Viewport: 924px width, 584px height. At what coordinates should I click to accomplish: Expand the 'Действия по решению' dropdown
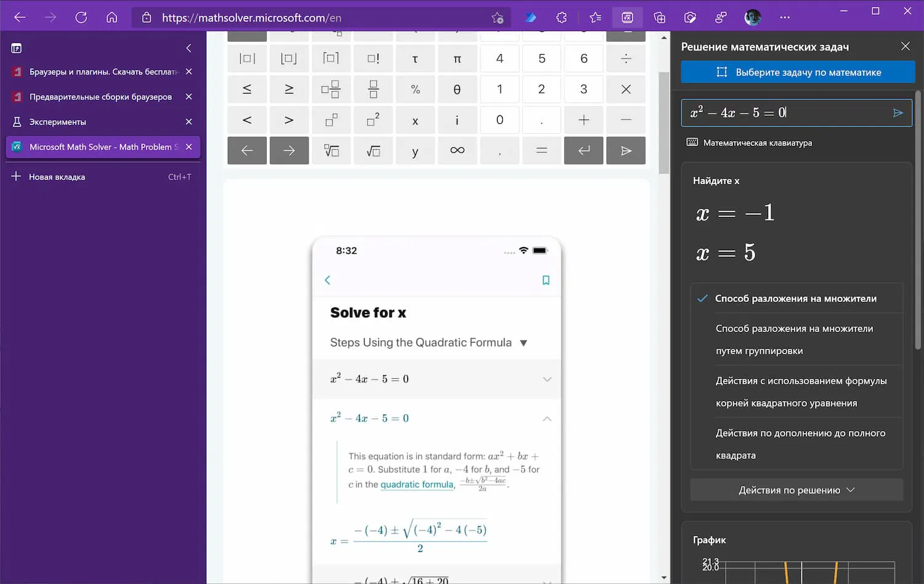tap(796, 490)
